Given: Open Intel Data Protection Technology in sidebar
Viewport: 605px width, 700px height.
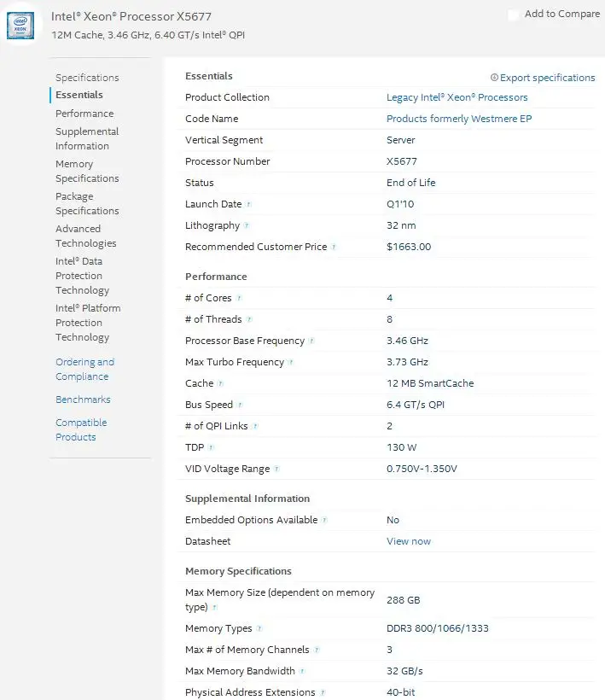Looking at the screenshot, I should click(82, 276).
